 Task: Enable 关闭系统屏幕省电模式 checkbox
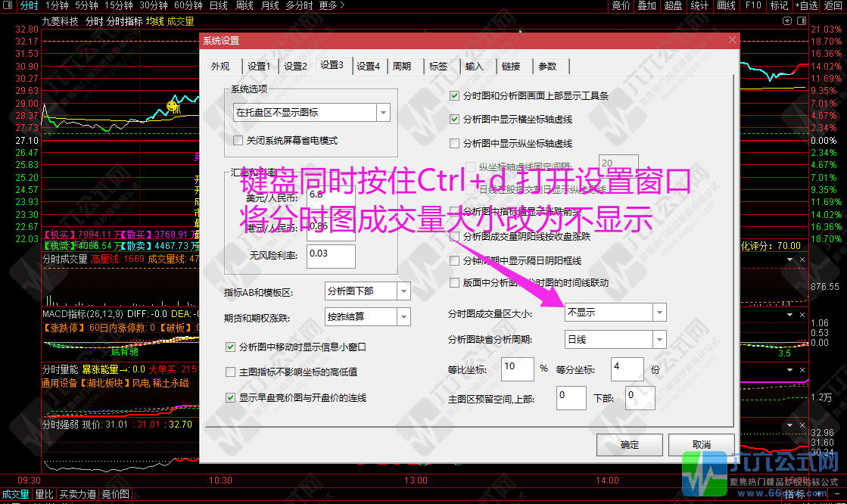click(238, 141)
